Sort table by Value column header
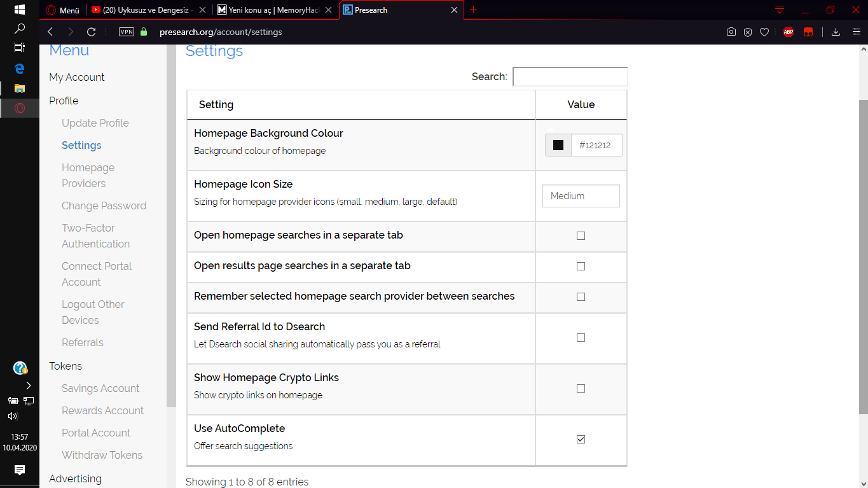The height and width of the screenshot is (488, 868). [581, 104]
